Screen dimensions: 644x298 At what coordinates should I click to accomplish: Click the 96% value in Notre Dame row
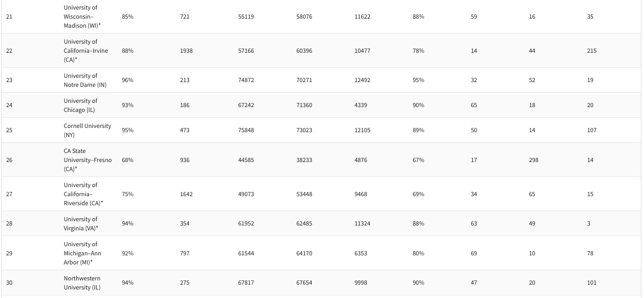[x=128, y=80]
